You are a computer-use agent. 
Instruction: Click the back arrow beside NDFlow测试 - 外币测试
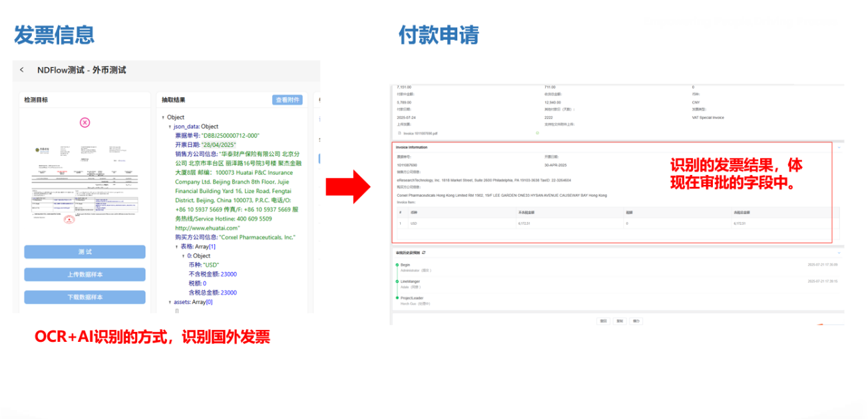coord(22,70)
